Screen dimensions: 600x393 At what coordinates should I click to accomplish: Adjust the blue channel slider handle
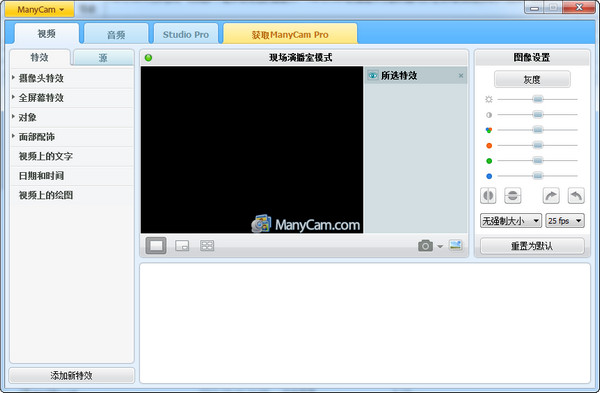[538, 176]
